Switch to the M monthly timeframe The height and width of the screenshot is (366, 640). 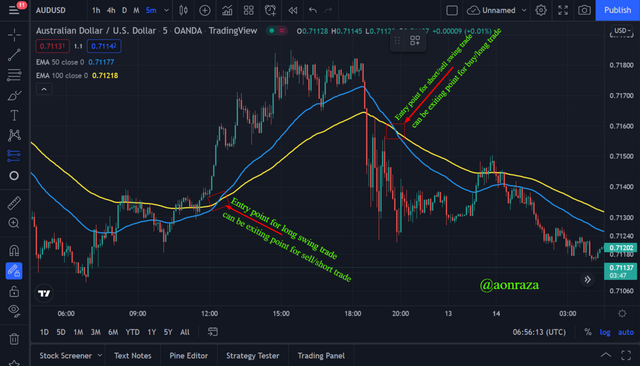[136, 10]
